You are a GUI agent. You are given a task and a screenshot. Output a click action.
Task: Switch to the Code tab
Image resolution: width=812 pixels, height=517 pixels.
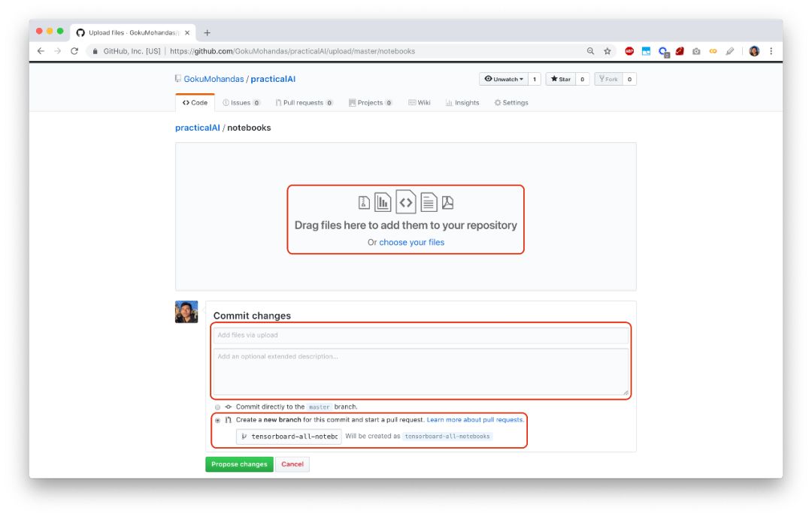pos(195,102)
